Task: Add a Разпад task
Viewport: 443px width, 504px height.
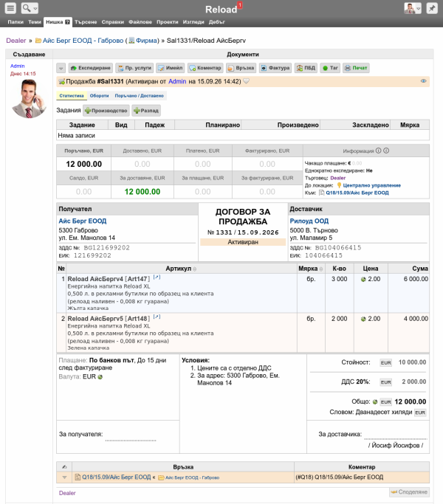Action: (x=146, y=111)
